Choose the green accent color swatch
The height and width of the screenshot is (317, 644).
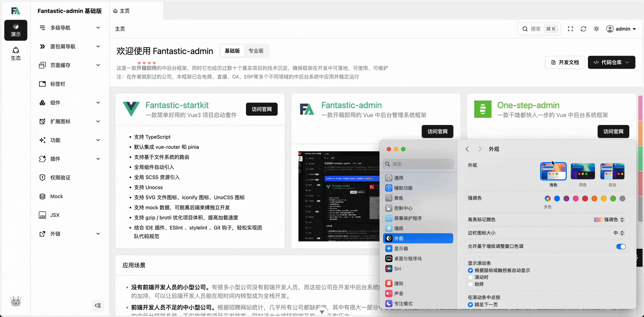coord(613,199)
